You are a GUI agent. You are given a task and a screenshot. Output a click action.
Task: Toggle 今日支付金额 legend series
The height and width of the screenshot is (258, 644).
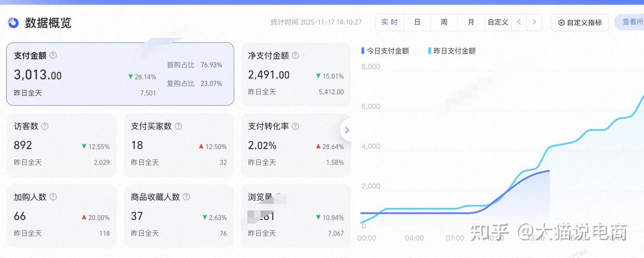coord(385,51)
